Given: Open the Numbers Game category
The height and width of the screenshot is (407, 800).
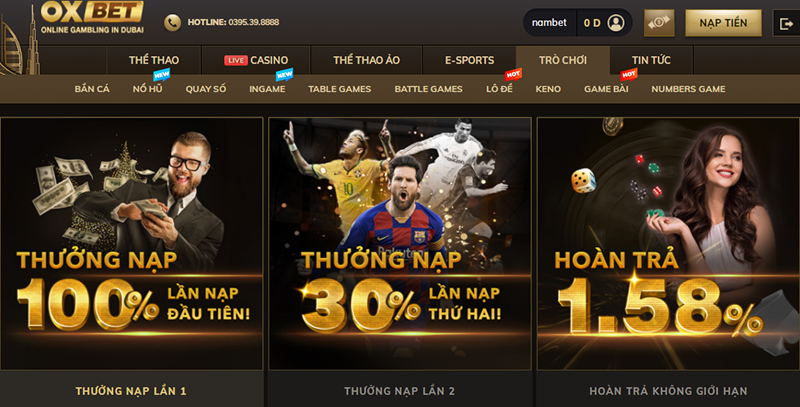Looking at the screenshot, I should click(688, 89).
